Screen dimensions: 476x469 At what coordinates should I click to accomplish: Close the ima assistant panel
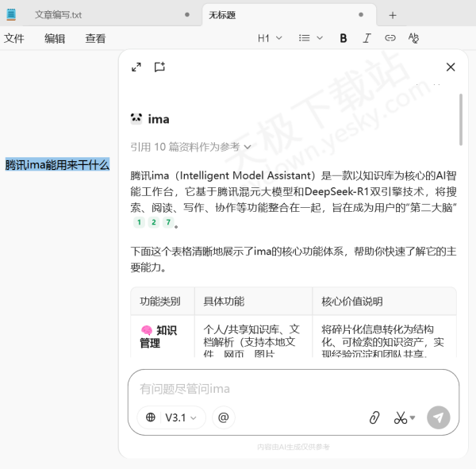pos(451,67)
